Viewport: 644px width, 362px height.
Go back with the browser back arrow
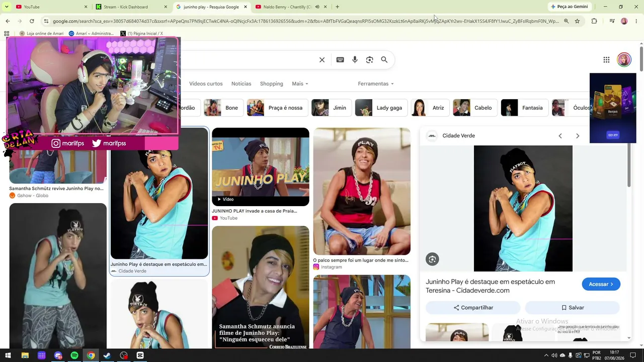coord(8,21)
